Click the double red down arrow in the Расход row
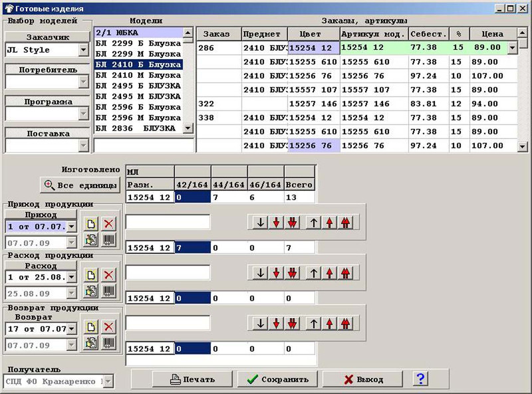Viewport: 532px width, 394px height. pyautogui.click(x=292, y=273)
